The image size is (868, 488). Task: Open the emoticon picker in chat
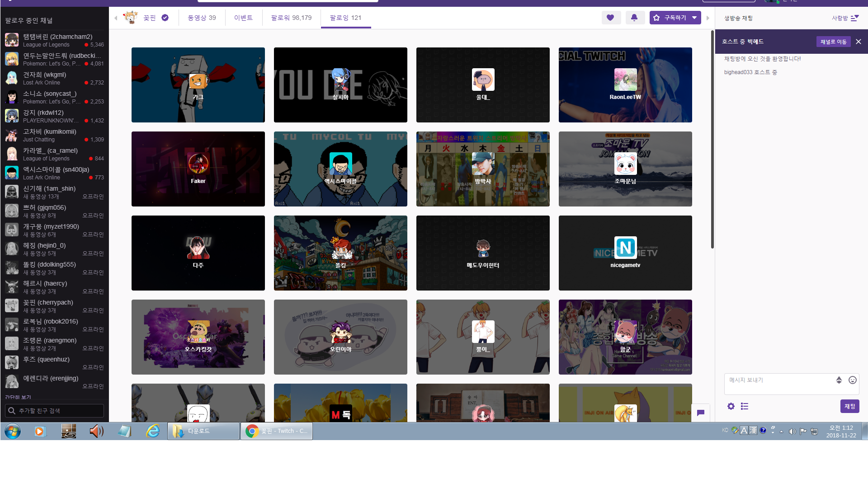point(852,380)
